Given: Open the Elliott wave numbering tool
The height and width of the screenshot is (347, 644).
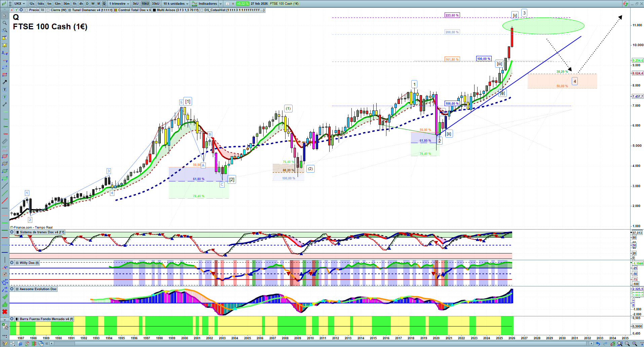Looking at the screenshot, I should pos(5,282).
